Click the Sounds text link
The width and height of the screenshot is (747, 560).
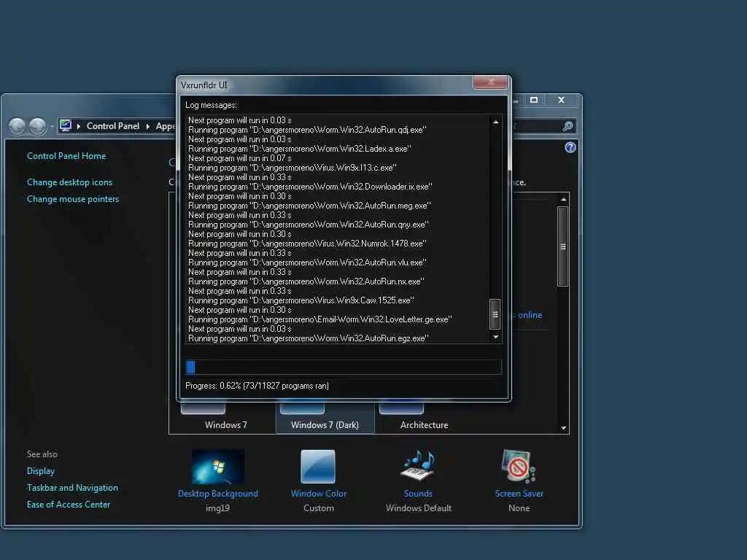[x=418, y=494]
